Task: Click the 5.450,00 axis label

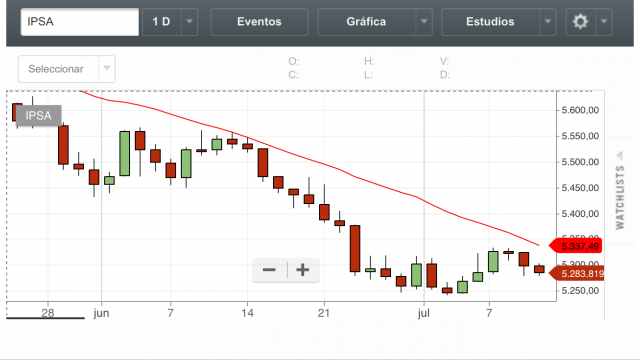Action: tap(580, 188)
